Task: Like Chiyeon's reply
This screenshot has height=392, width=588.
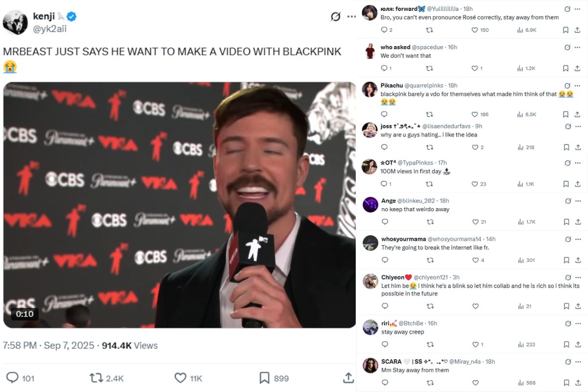Action: coord(475,306)
